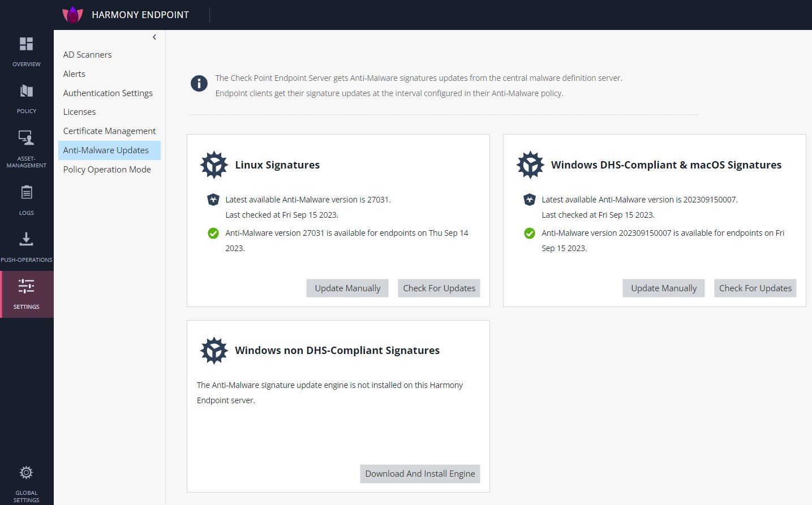Open the Overview section icon
Viewport: 812px width, 505px height.
(x=27, y=44)
